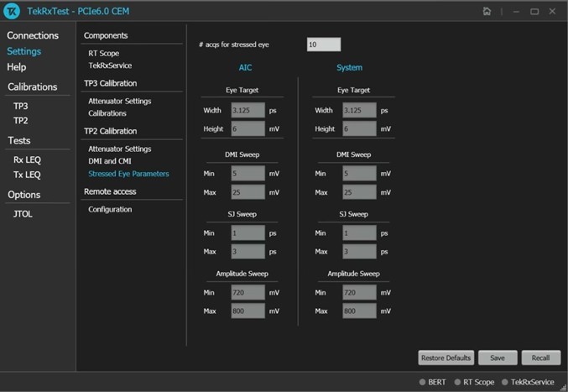Viewport: 568px width, 392px height.
Task: Close the TekRxTest window
Action: [552, 12]
